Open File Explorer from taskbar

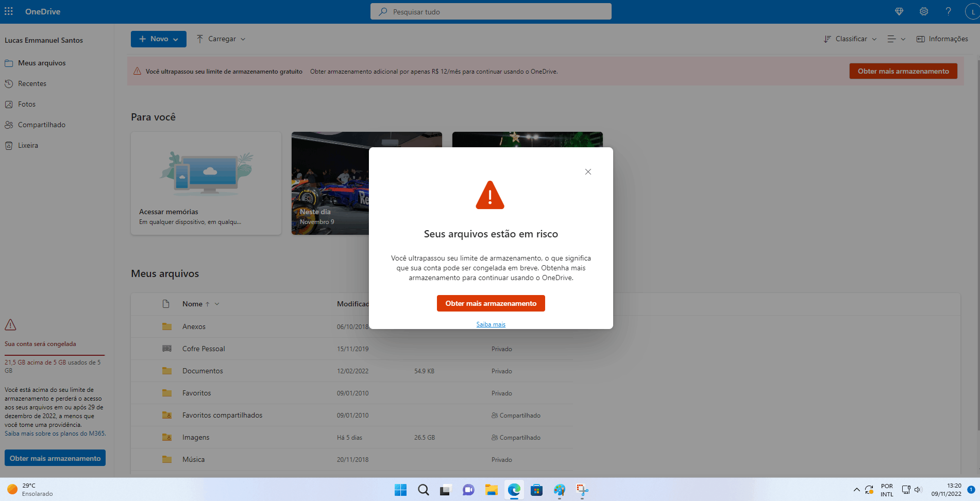pyautogui.click(x=491, y=490)
